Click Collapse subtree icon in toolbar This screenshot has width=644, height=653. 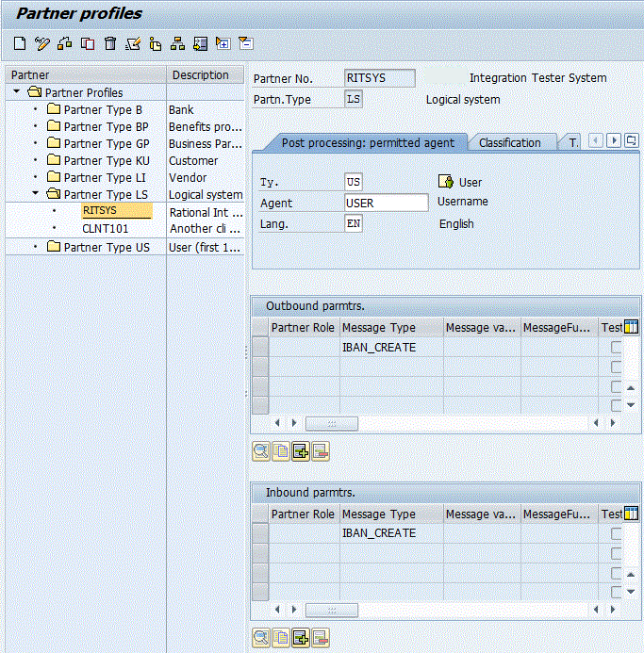245,43
